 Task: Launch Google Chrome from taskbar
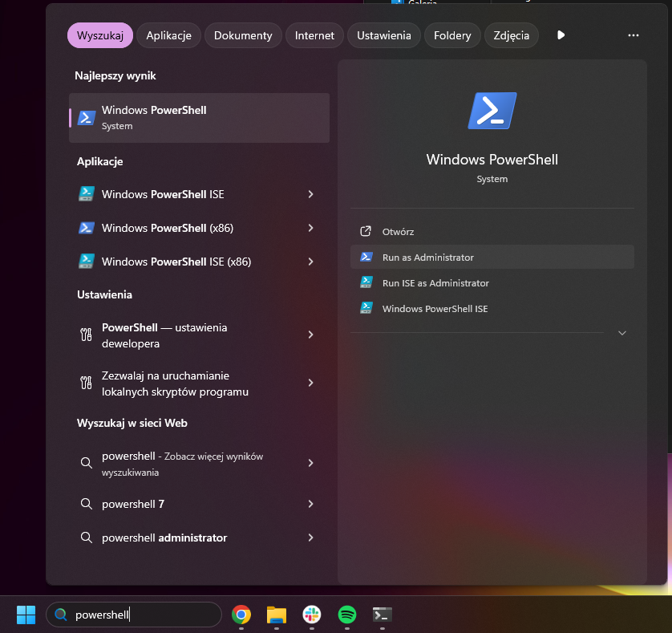(x=241, y=615)
